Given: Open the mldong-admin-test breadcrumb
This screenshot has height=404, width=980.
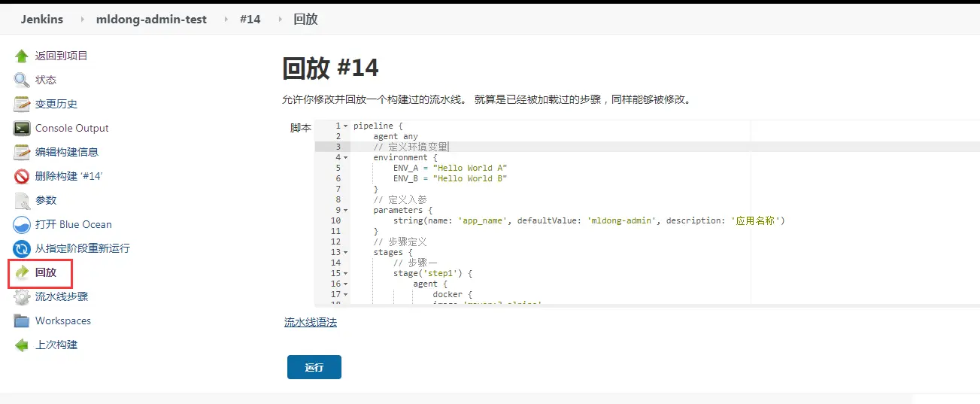Looking at the screenshot, I should tap(151, 19).
